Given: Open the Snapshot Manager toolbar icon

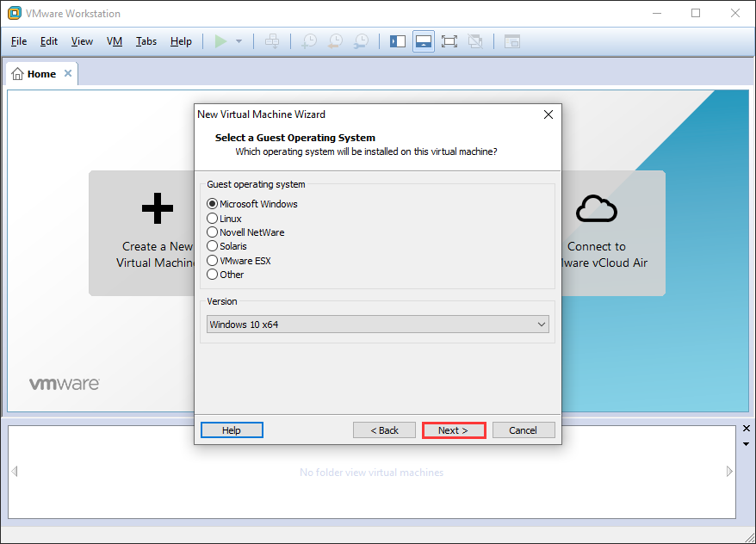Looking at the screenshot, I should pos(361,41).
